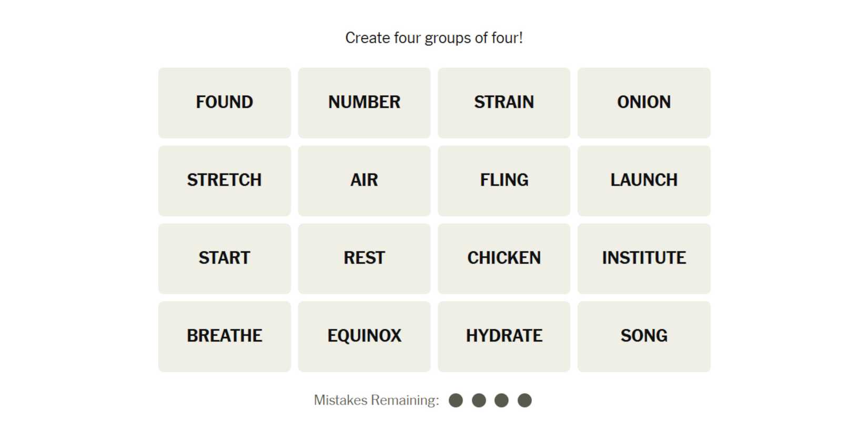Choose the FLING word card

pyautogui.click(x=504, y=180)
